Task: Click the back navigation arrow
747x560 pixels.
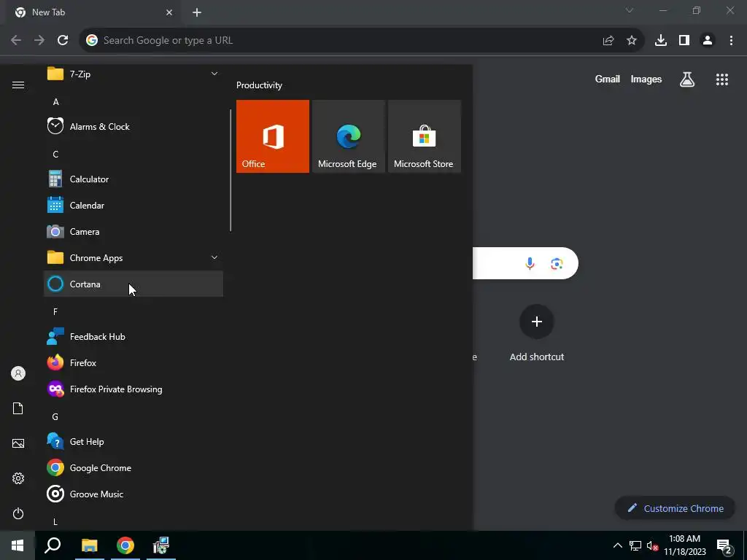Action: [x=16, y=41]
